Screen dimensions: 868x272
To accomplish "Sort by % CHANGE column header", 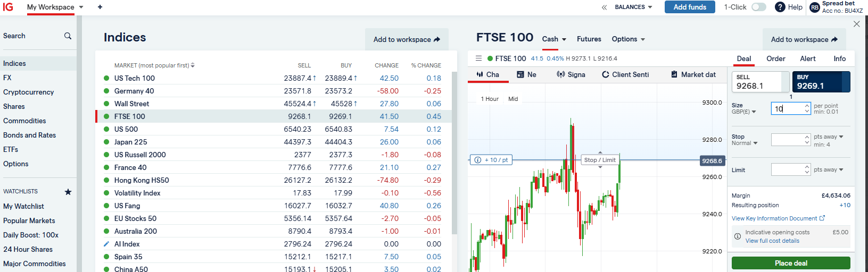I will point(426,65).
